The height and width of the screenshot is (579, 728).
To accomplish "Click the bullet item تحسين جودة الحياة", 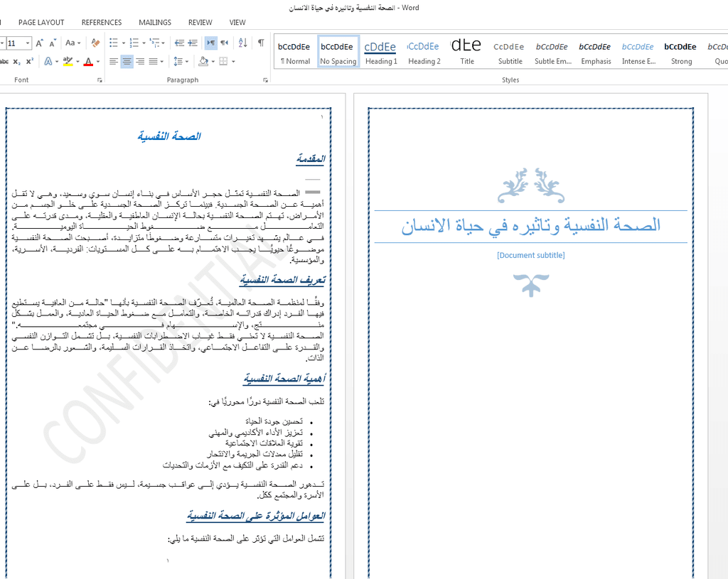I will tap(274, 421).
